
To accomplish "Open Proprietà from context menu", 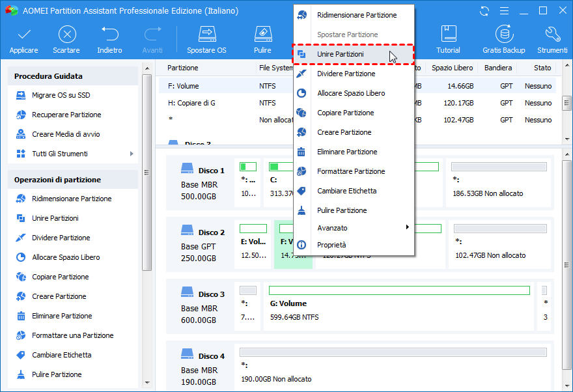I will (x=354, y=245).
